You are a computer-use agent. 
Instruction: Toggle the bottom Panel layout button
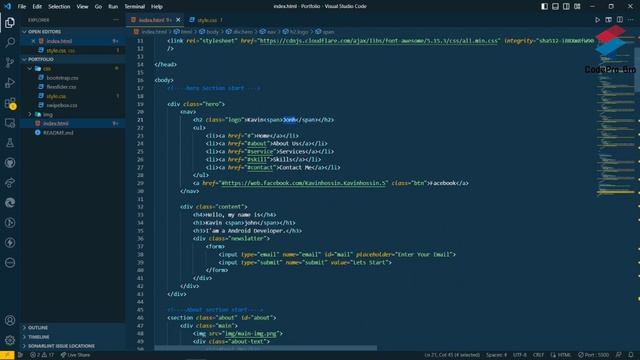coord(556,7)
